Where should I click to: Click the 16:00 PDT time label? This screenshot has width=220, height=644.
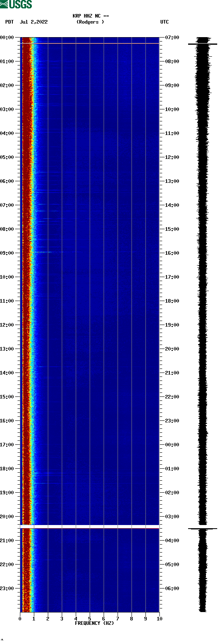(7, 421)
